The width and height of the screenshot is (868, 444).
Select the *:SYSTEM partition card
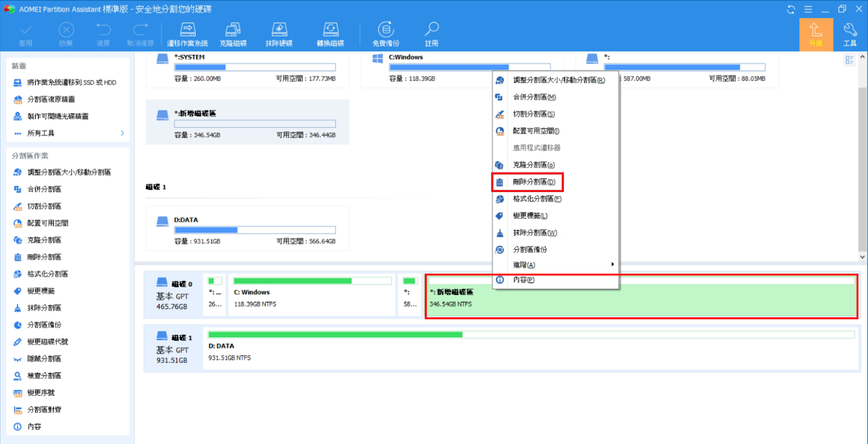click(x=247, y=69)
